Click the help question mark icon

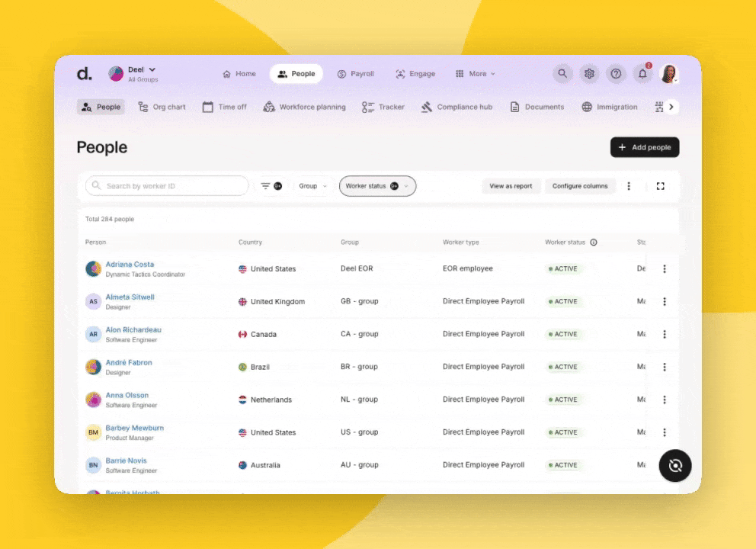click(x=616, y=74)
